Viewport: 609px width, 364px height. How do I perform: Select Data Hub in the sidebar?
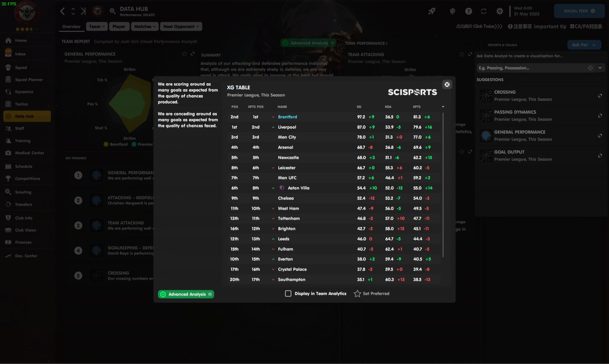[x=27, y=116]
